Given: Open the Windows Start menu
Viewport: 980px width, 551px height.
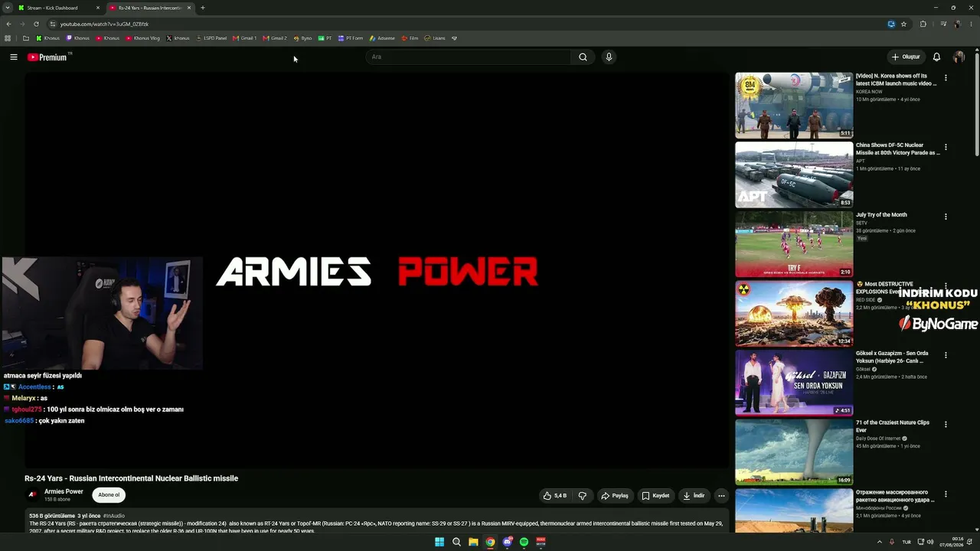Looking at the screenshot, I should [439, 542].
